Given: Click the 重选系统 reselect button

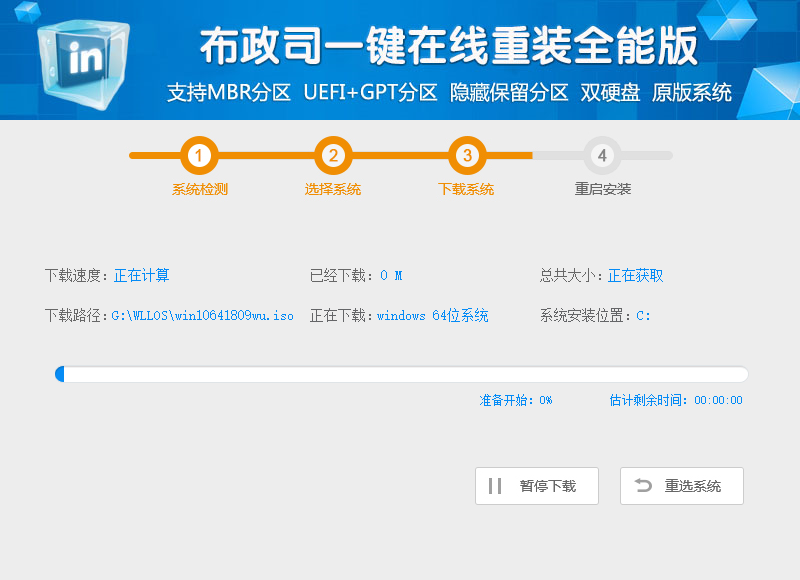Looking at the screenshot, I should click(x=682, y=486).
